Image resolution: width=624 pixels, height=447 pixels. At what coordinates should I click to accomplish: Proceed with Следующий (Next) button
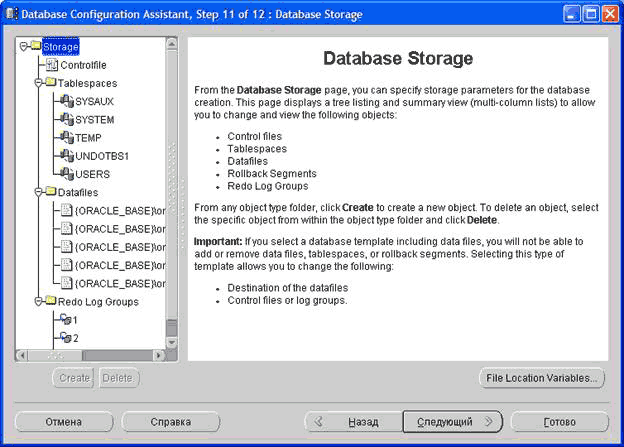[453, 422]
